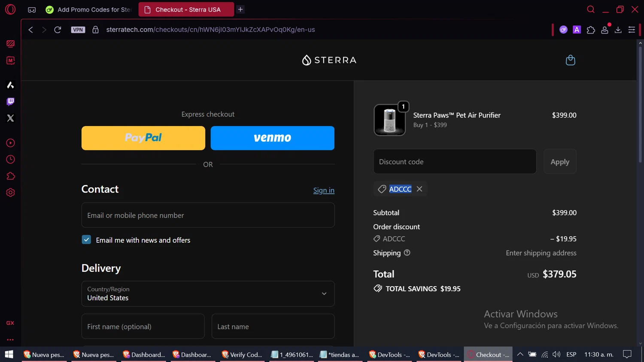Select the Checkout - Sterra USA tab
The height and width of the screenshot is (362, 644).
coord(186,9)
